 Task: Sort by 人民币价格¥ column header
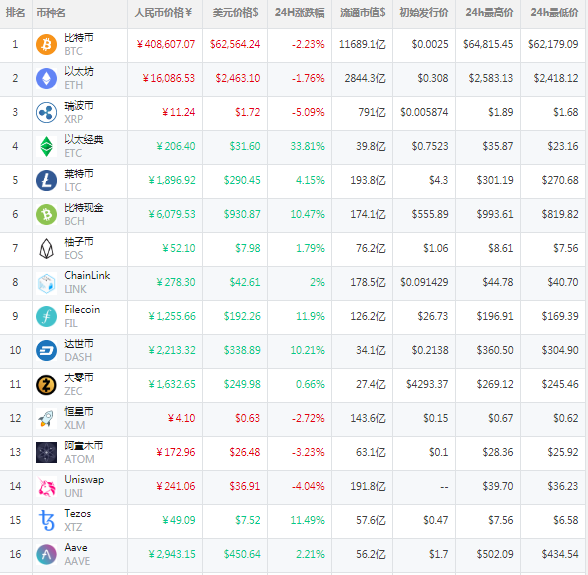pyautogui.click(x=163, y=13)
